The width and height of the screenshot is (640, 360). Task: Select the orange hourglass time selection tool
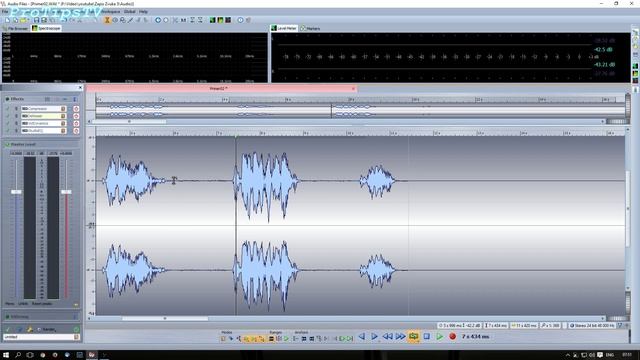107,20
